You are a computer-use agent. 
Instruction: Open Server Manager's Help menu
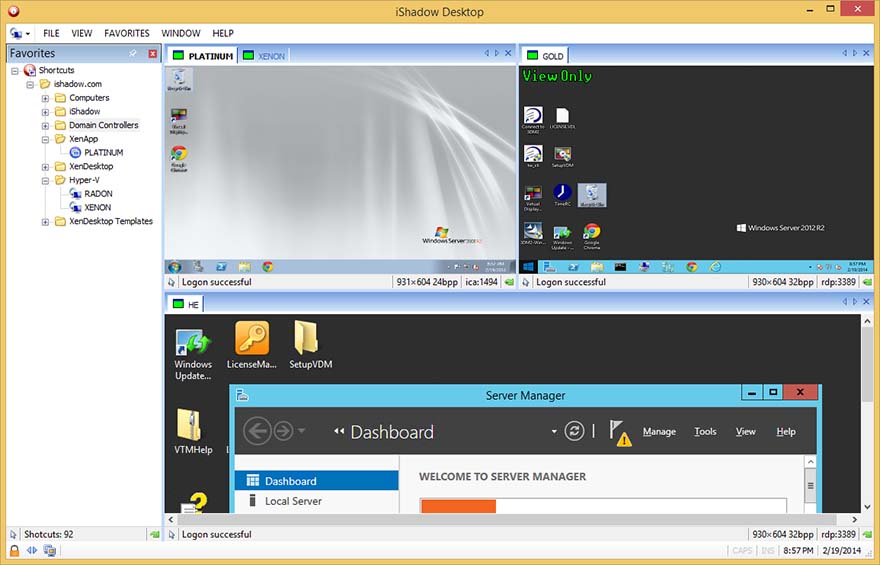pos(786,431)
